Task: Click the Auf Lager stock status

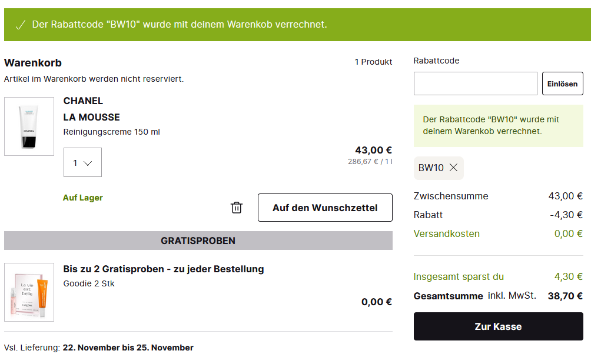Action: 83,198
